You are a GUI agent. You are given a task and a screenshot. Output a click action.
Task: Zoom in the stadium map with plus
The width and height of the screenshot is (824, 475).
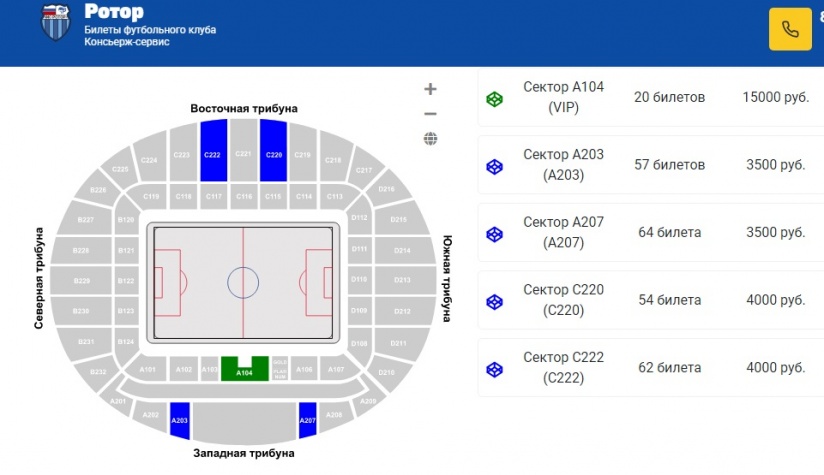(x=430, y=89)
